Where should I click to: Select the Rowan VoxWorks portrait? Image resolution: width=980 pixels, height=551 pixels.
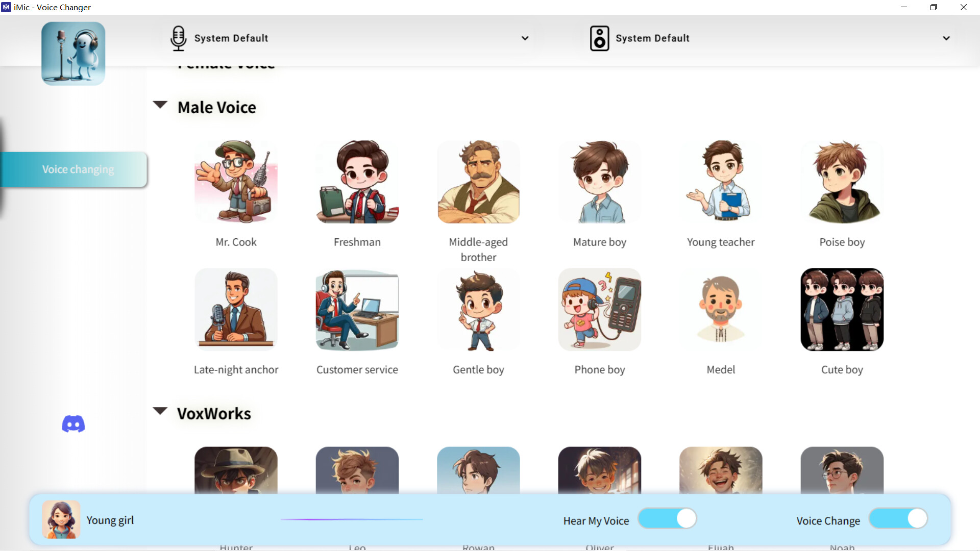click(478, 470)
